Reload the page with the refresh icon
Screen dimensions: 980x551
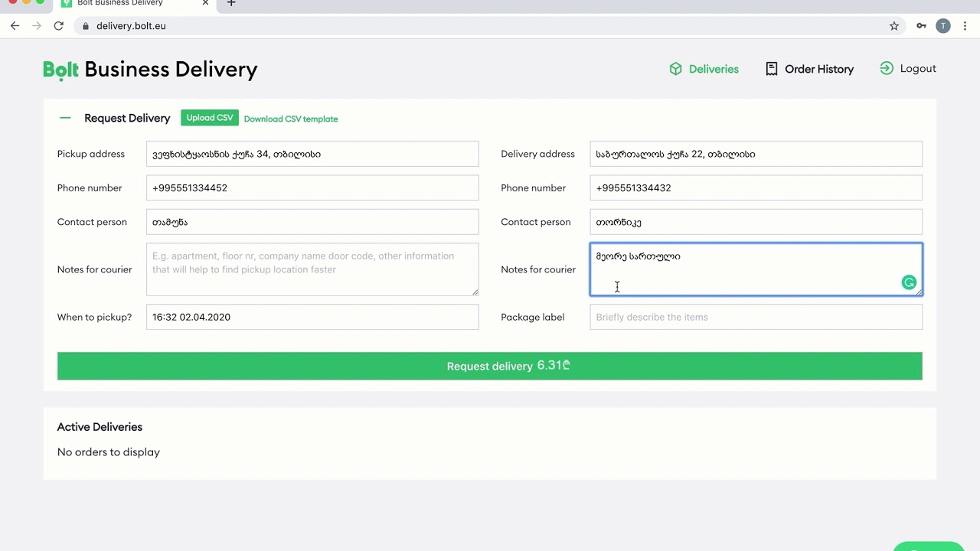tap(58, 26)
